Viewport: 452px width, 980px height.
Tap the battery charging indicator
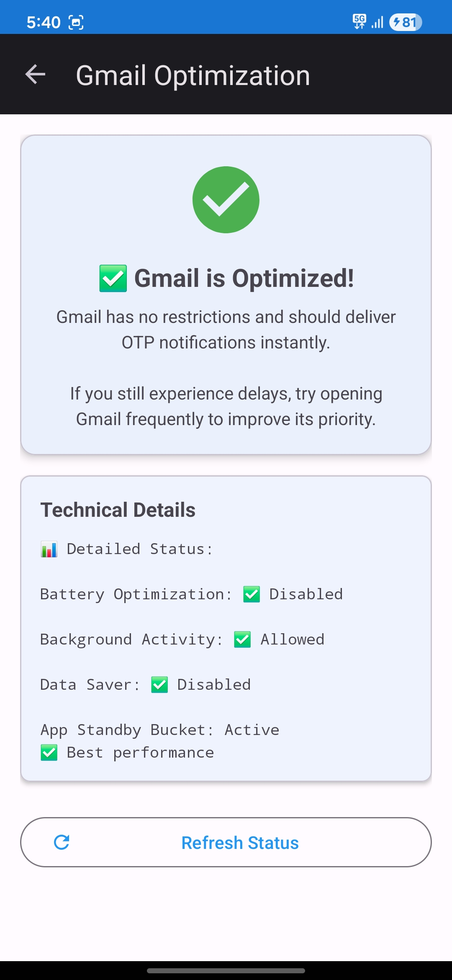pyautogui.click(x=405, y=22)
